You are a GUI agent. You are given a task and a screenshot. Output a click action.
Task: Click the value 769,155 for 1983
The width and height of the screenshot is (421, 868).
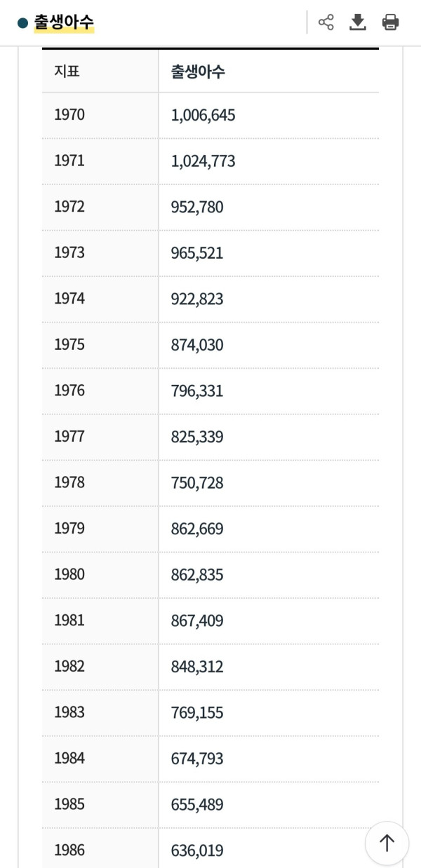197,713
